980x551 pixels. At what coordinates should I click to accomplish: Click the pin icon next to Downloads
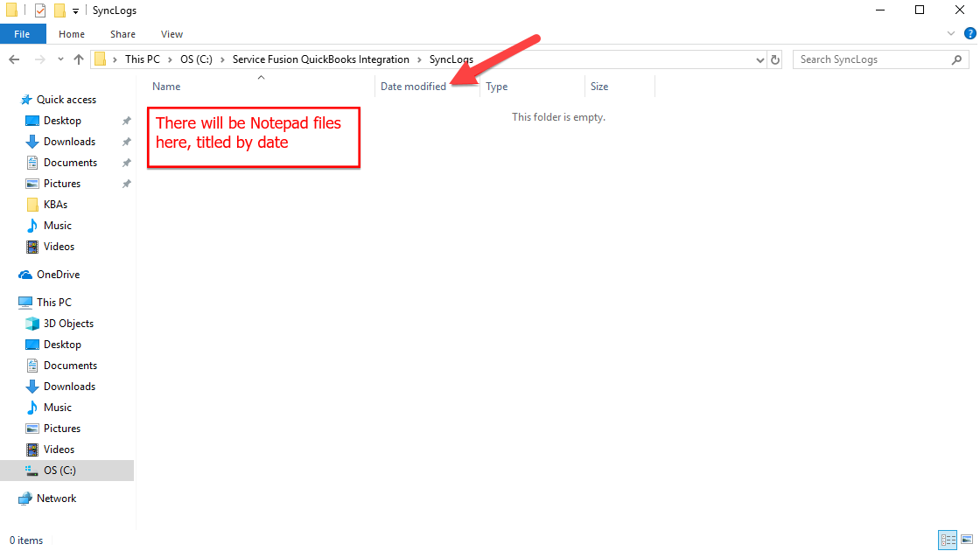(126, 142)
